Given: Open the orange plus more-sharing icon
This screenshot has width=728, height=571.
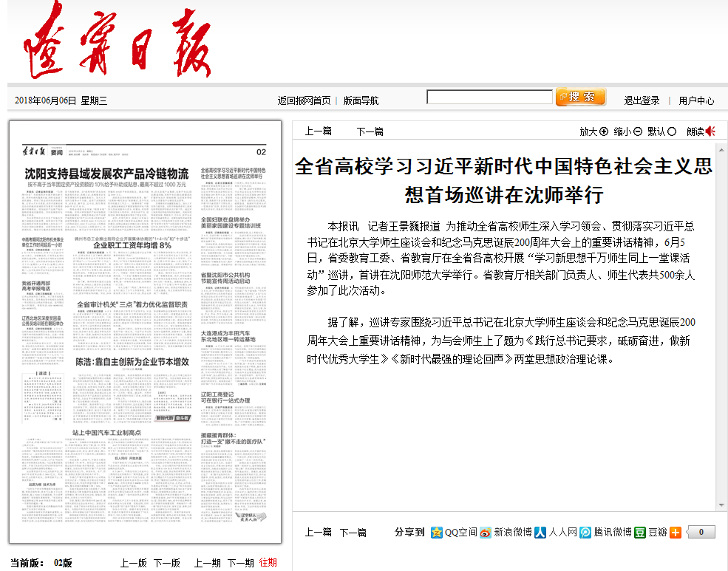Looking at the screenshot, I should click(x=675, y=532).
